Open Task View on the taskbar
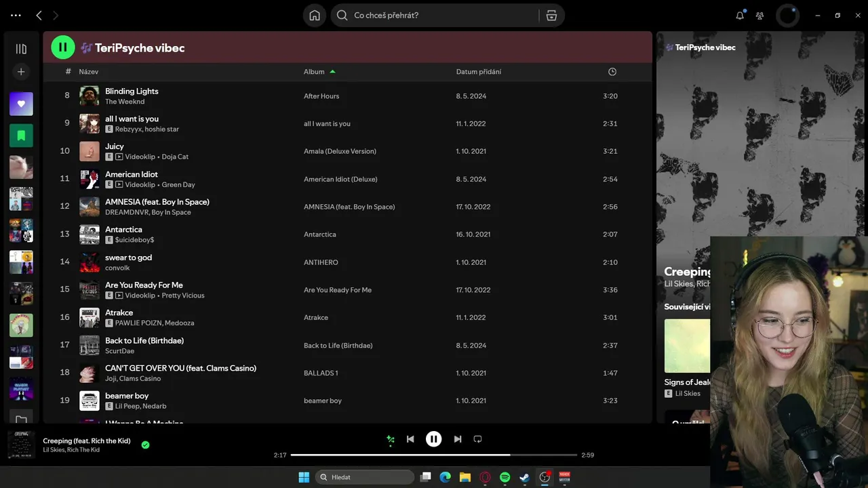 pos(425,477)
